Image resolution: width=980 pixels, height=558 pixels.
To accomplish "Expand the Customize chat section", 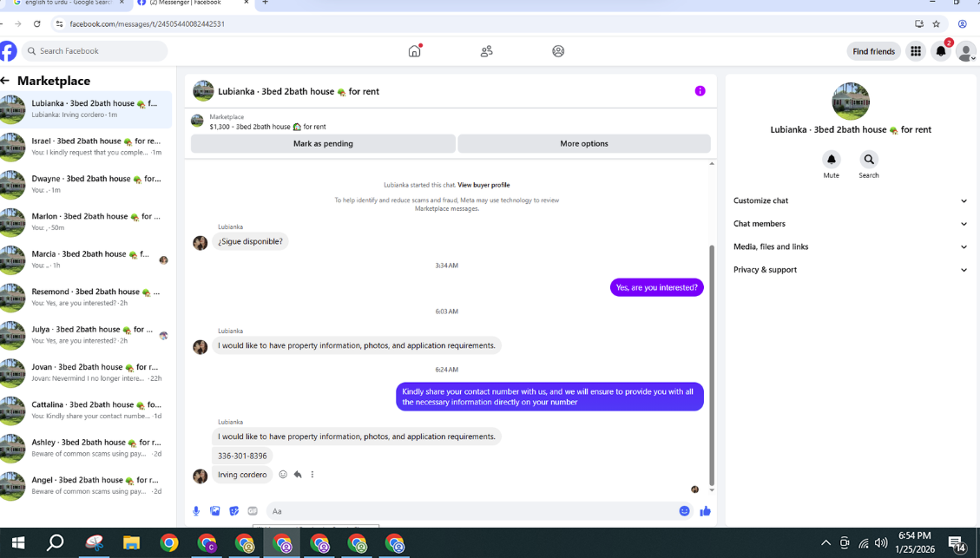I will pos(850,200).
